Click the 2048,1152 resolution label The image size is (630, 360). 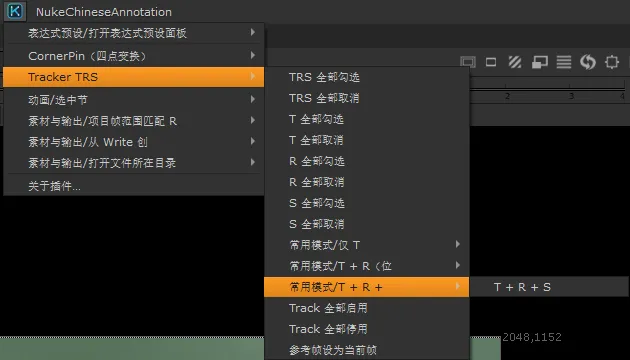(x=532, y=337)
